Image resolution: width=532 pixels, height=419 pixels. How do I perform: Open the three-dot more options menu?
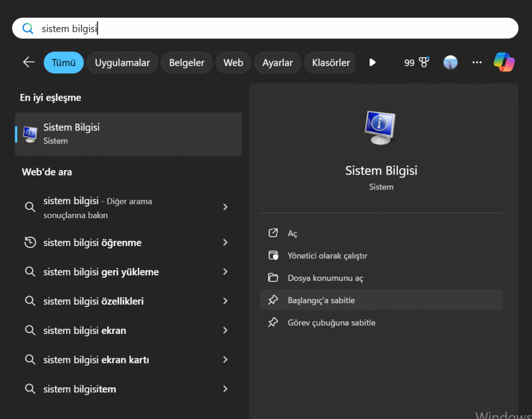477,63
